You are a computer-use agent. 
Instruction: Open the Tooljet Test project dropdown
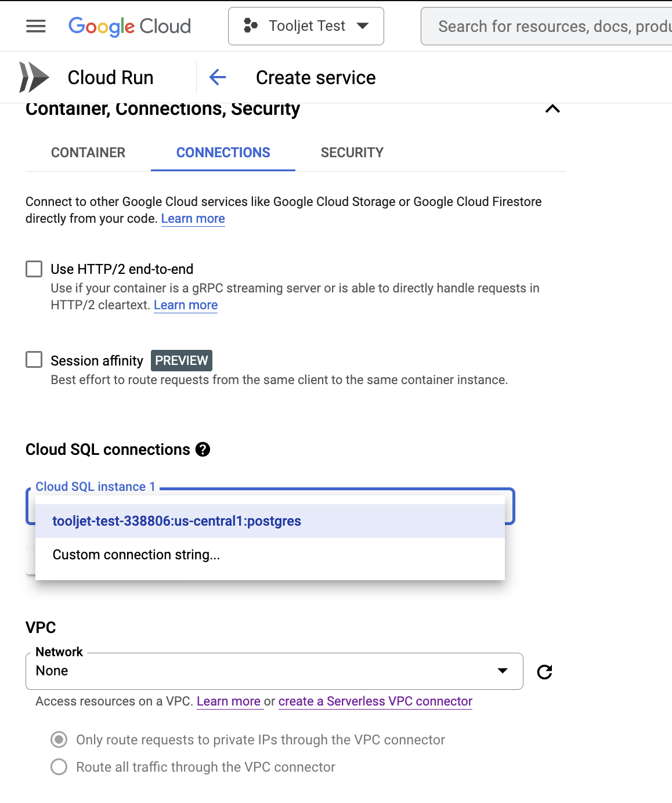[306, 26]
